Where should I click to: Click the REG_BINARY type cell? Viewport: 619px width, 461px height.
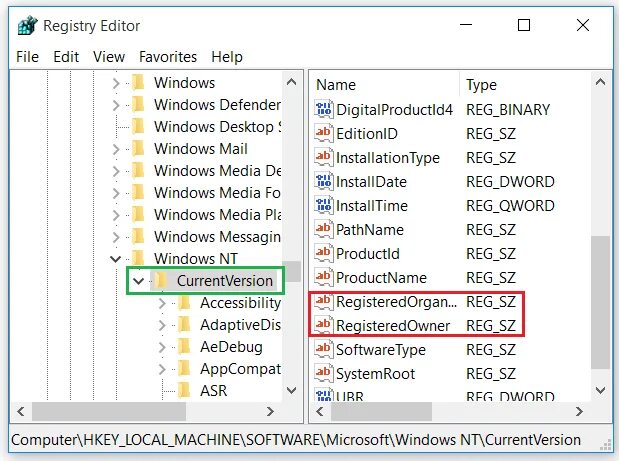click(x=508, y=110)
